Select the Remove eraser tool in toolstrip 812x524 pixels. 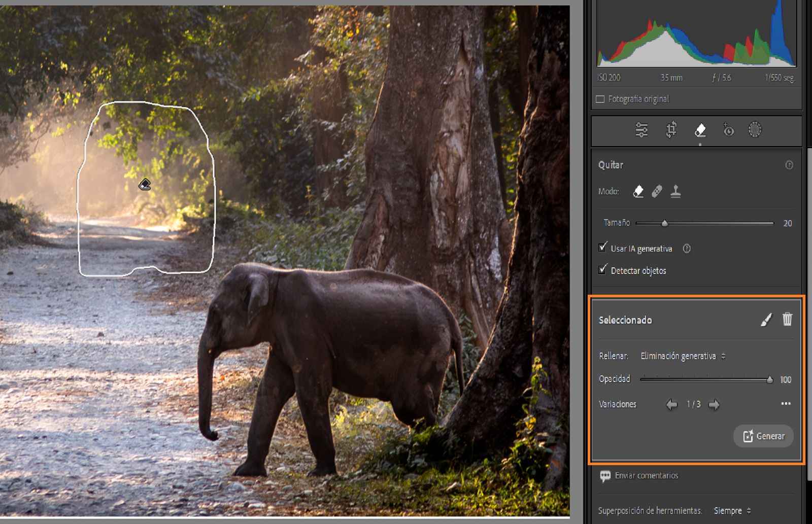700,130
